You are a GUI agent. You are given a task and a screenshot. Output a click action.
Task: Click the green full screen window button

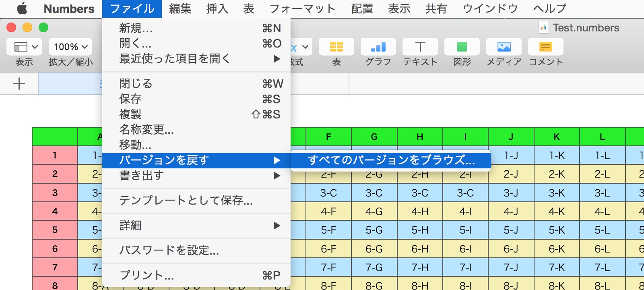[x=43, y=27]
